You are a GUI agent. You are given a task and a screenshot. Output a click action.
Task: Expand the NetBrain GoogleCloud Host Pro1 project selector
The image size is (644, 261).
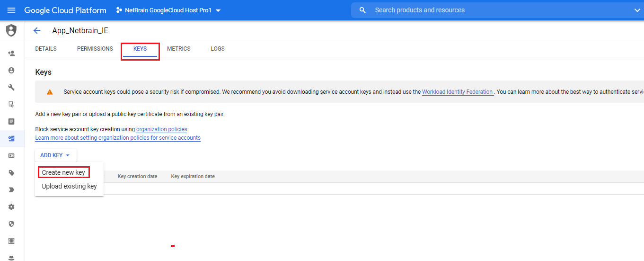tap(168, 10)
